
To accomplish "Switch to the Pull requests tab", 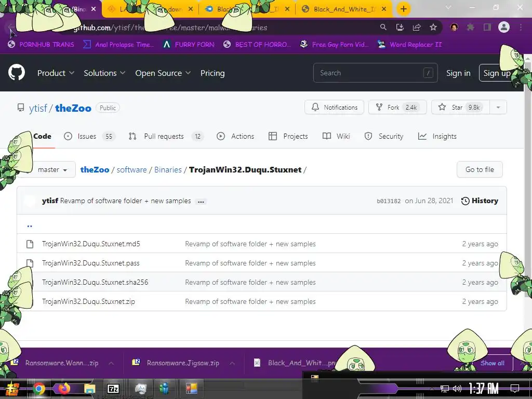I will pos(166,136).
